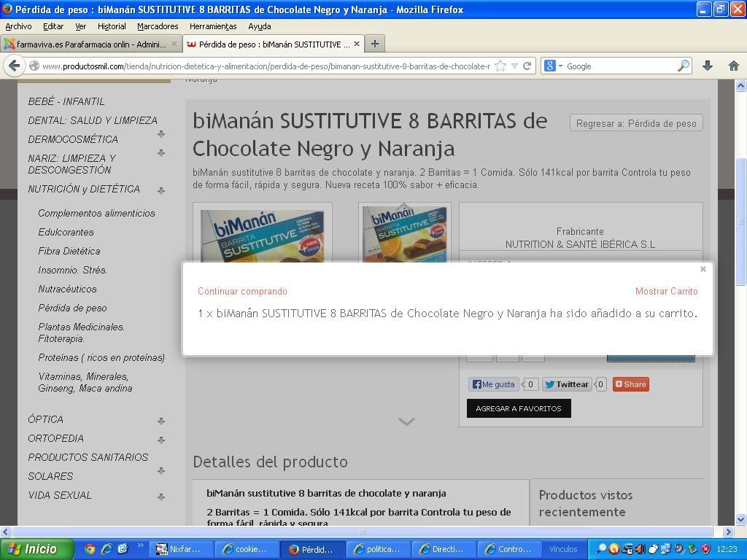This screenshot has width=747, height=560.
Task: Switch to the cookie taskbar window
Action: [247, 549]
